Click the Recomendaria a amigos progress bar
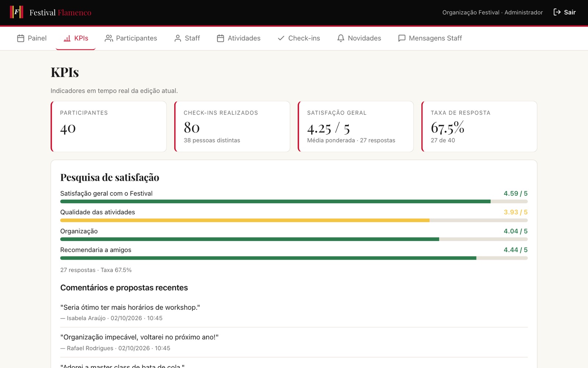588x368 pixels. pyautogui.click(x=294, y=258)
